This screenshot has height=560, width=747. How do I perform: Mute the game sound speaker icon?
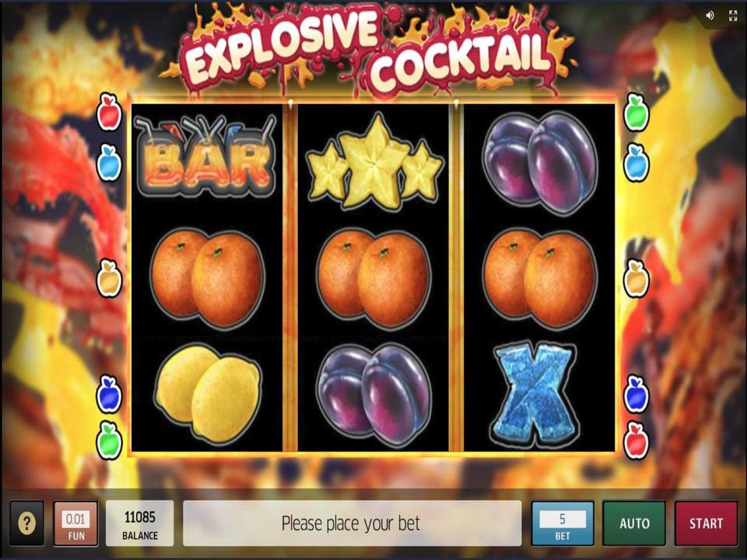[710, 16]
